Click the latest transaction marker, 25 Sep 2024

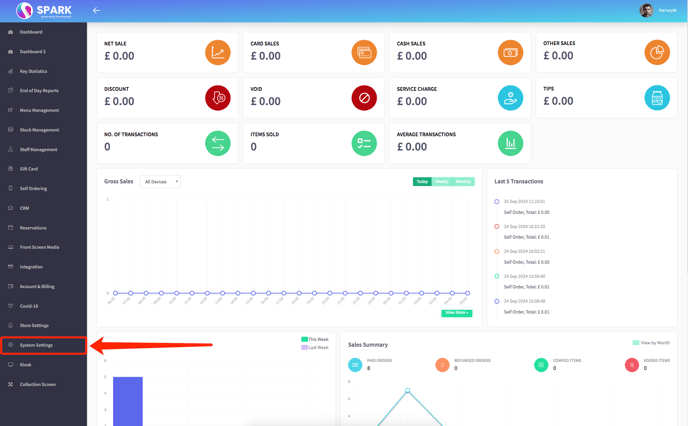click(x=497, y=202)
